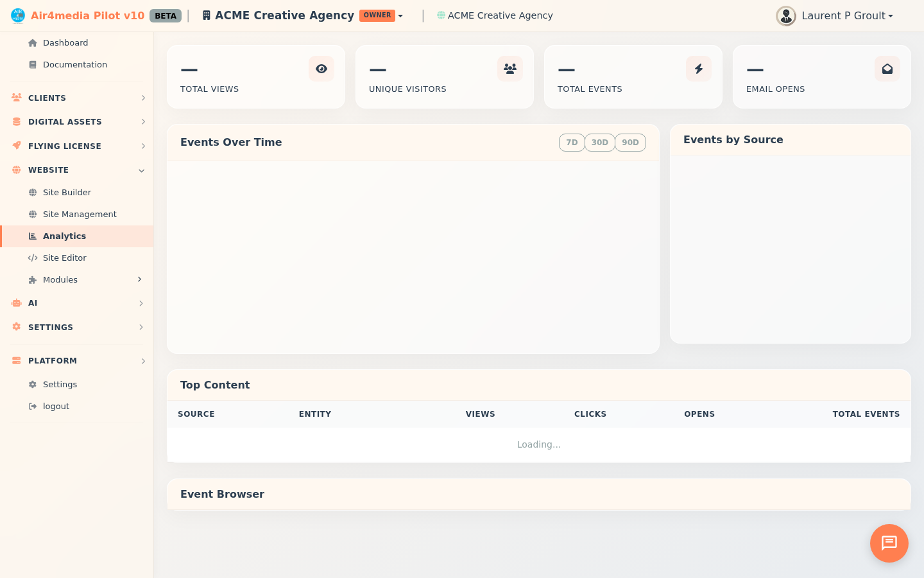Click the Air4media logo icon
This screenshot has height=578, width=924.
pos(17,15)
